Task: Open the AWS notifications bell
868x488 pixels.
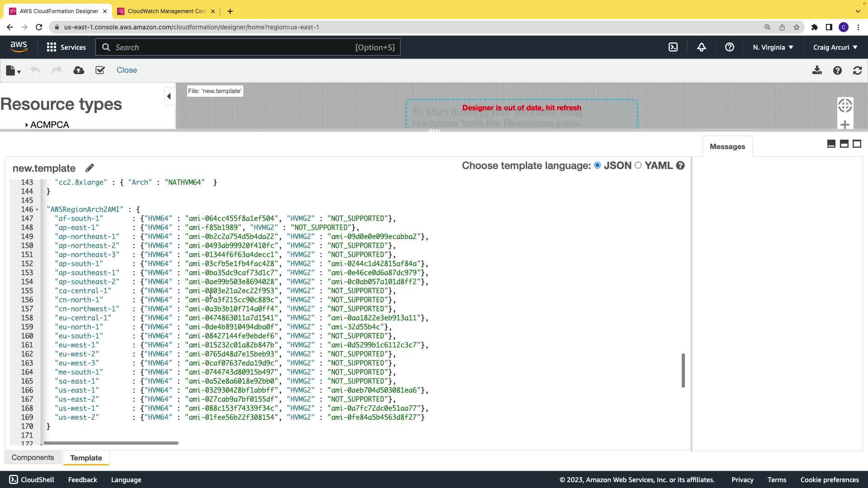Action: (x=701, y=47)
